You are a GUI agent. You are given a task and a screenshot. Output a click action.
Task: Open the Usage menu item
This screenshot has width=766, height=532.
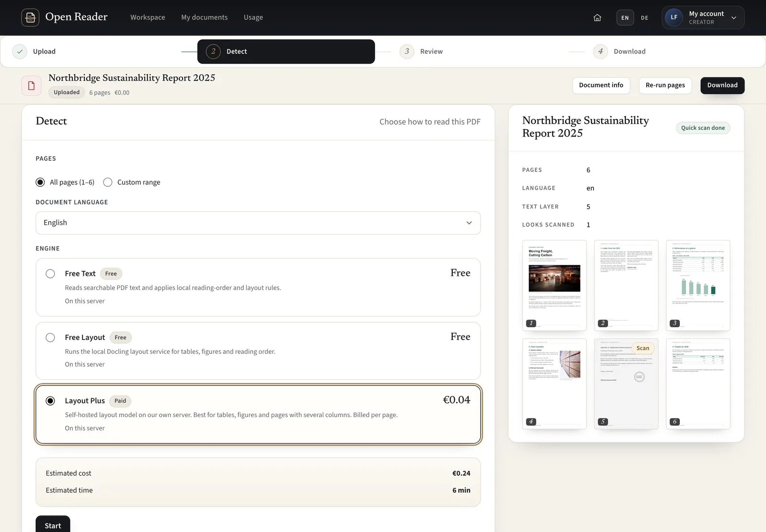coord(253,17)
